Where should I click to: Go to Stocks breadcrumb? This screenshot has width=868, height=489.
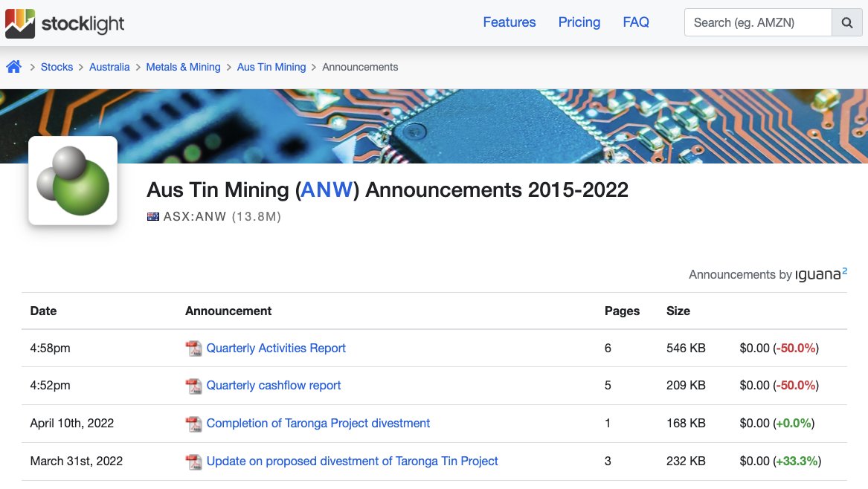[x=57, y=67]
